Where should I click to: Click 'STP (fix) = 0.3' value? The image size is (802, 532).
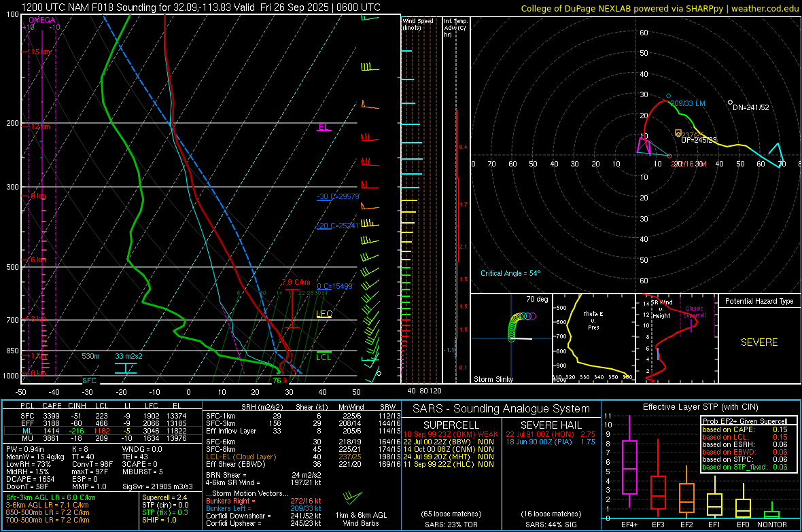(165, 512)
